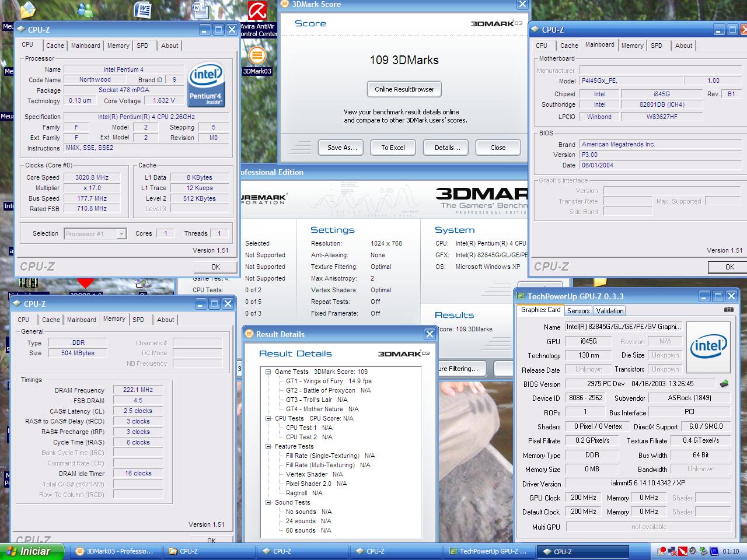The width and height of the screenshot is (747, 560).
Task: Click the American Megatrends Inc. BIOS brand
Action: point(660,144)
